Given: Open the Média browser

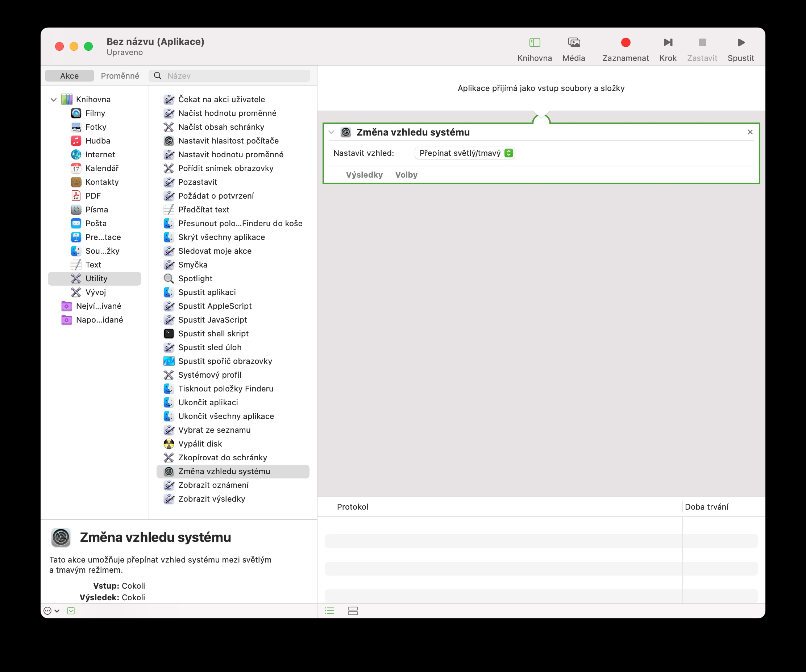Looking at the screenshot, I should pos(573,42).
